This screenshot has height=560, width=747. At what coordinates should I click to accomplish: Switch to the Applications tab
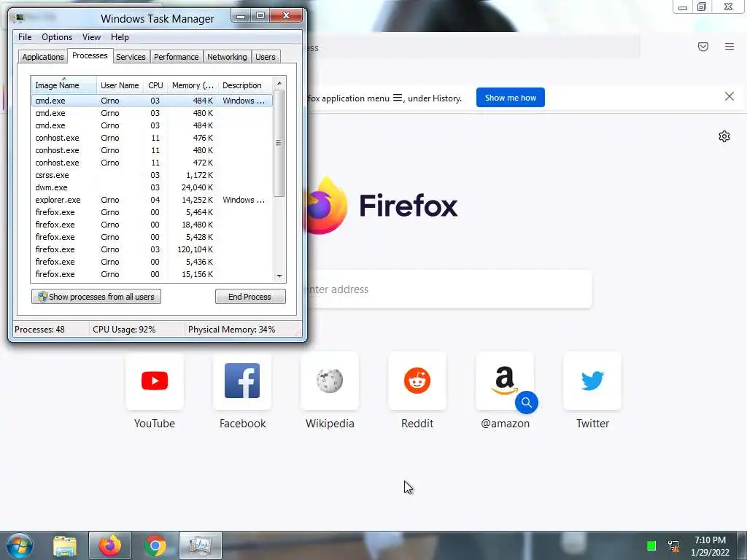(x=43, y=57)
